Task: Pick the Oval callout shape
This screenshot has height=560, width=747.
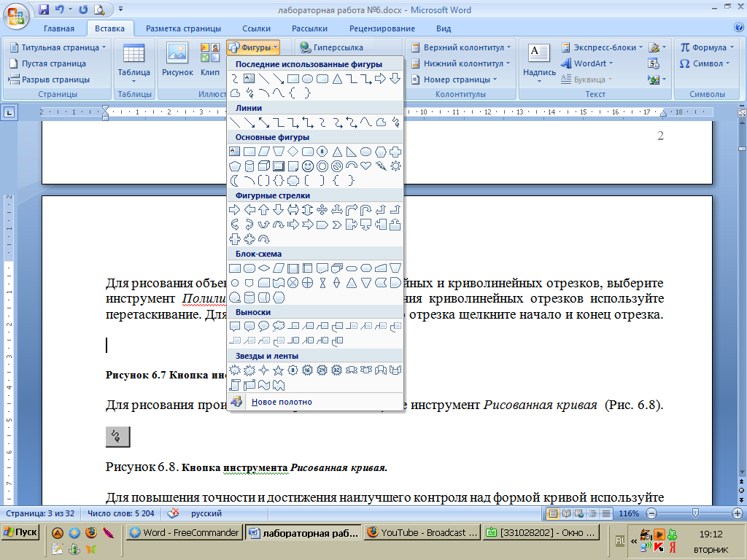Action: [264, 326]
